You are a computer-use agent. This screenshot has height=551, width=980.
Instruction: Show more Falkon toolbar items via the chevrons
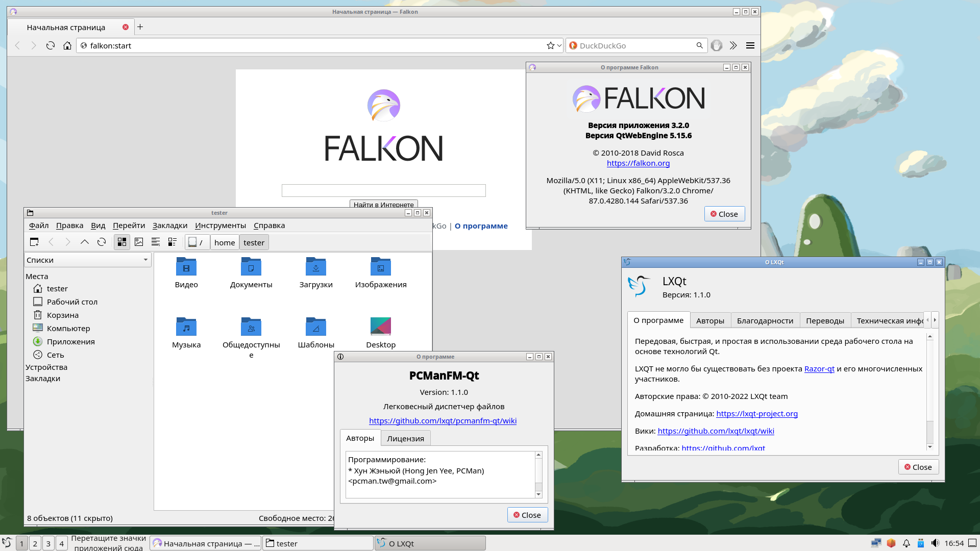click(733, 45)
